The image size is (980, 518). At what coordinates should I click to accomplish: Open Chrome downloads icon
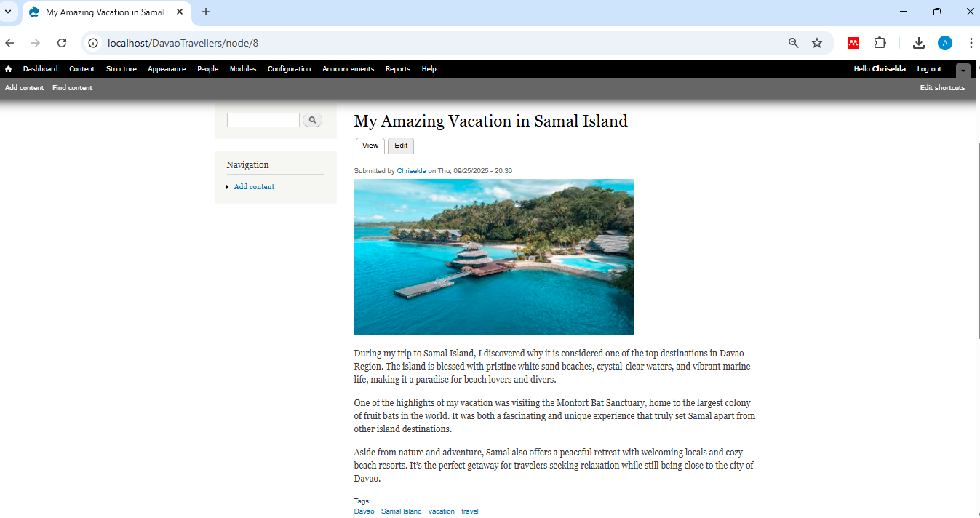[x=919, y=43]
